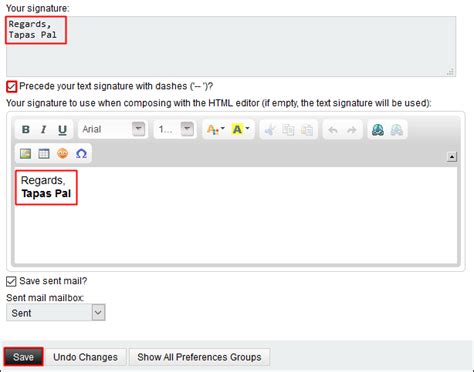
Task: Grab the resize handle of the signature textarea
Action: [450, 72]
